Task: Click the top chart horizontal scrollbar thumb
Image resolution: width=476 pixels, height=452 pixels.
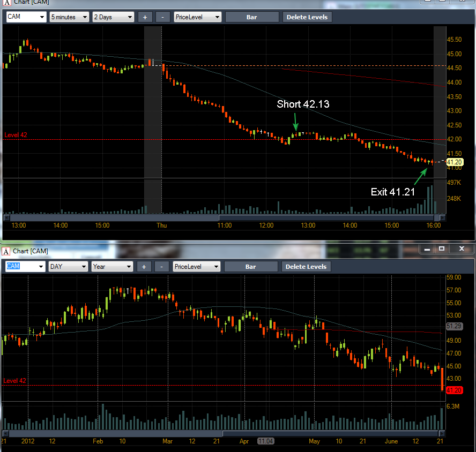Action: pos(326,217)
